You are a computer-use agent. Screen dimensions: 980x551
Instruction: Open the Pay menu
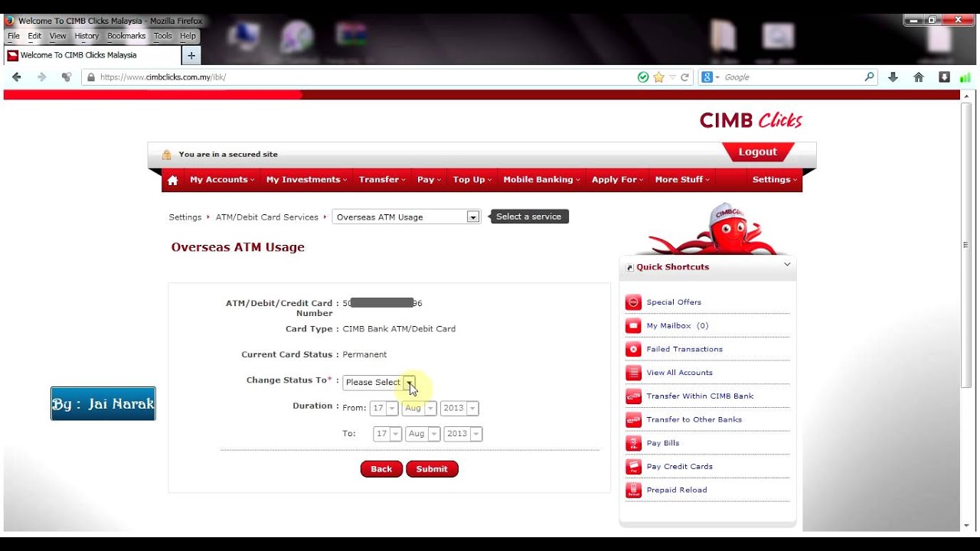coord(430,180)
